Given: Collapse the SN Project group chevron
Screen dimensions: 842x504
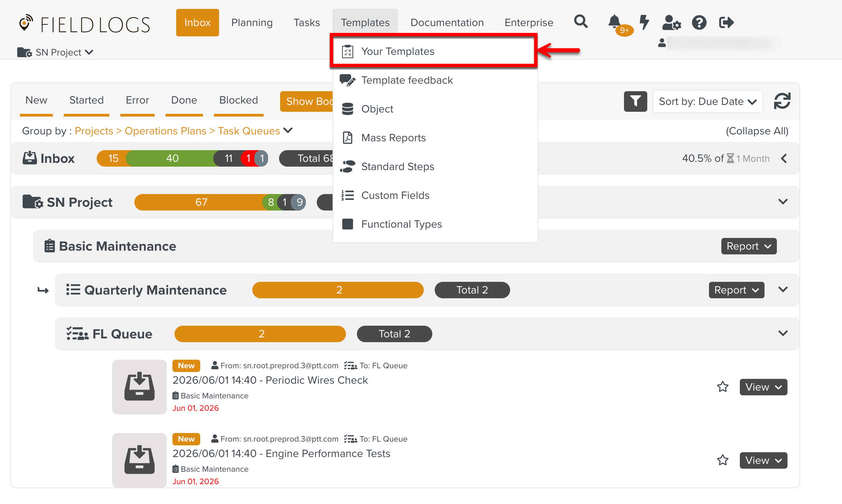Looking at the screenshot, I should [x=783, y=202].
